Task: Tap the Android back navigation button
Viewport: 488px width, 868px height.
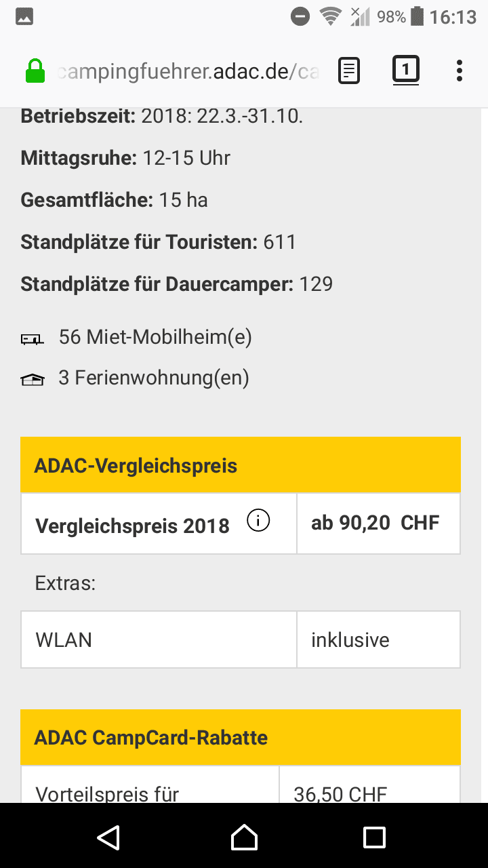Action: [x=109, y=837]
